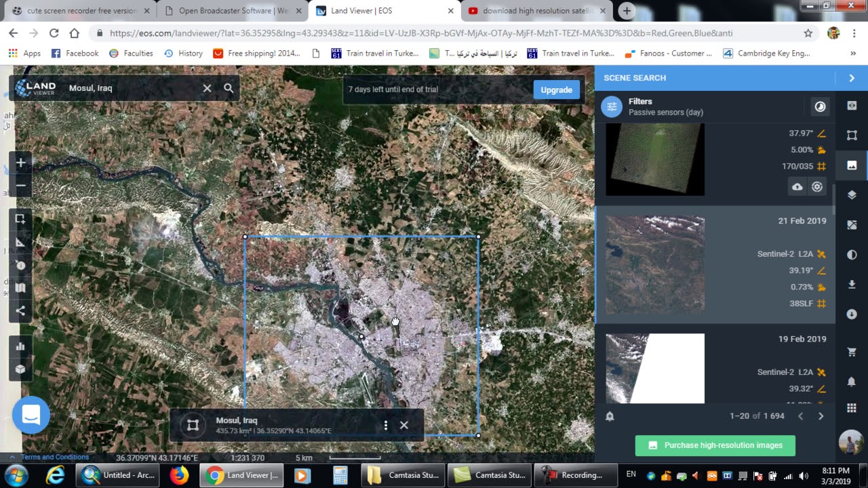The image size is (868, 488).
Task: Open the chat support bubble
Action: click(31, 415)
